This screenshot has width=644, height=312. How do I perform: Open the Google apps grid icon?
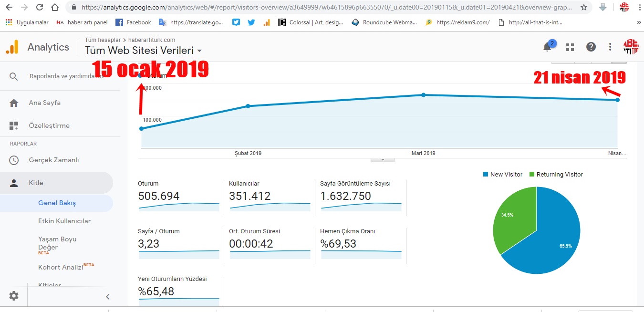coord(570,47)
